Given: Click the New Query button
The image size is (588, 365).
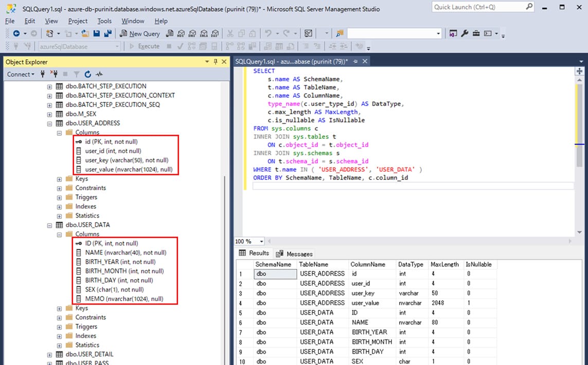Looking at the screenshot, I should click(x=140, y=33).
